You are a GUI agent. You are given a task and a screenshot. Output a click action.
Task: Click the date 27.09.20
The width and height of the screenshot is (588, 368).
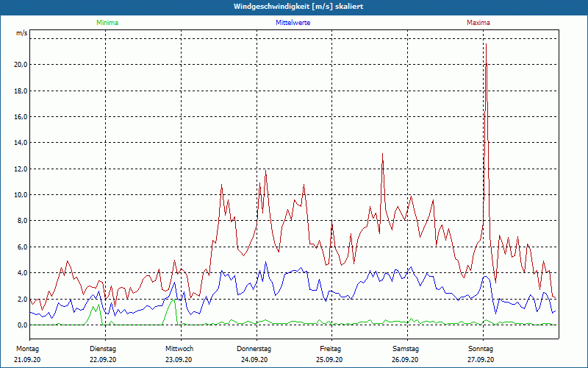pyautogui.click(x=481, y=360)
